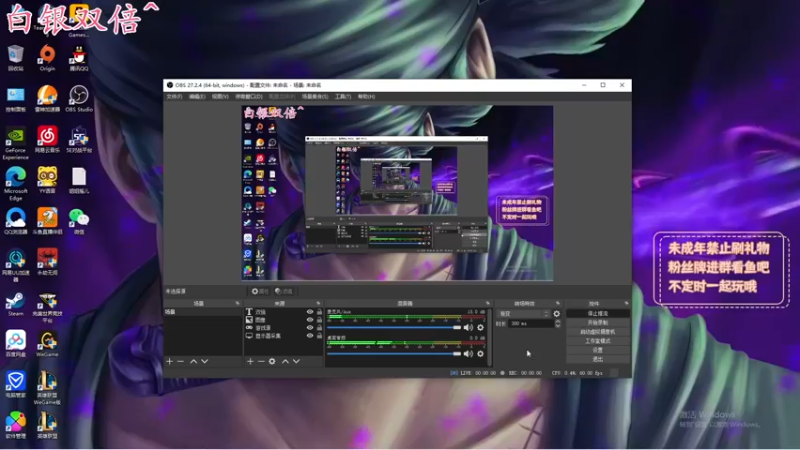Select the WeGame desktop shortcut

(47, 344)
